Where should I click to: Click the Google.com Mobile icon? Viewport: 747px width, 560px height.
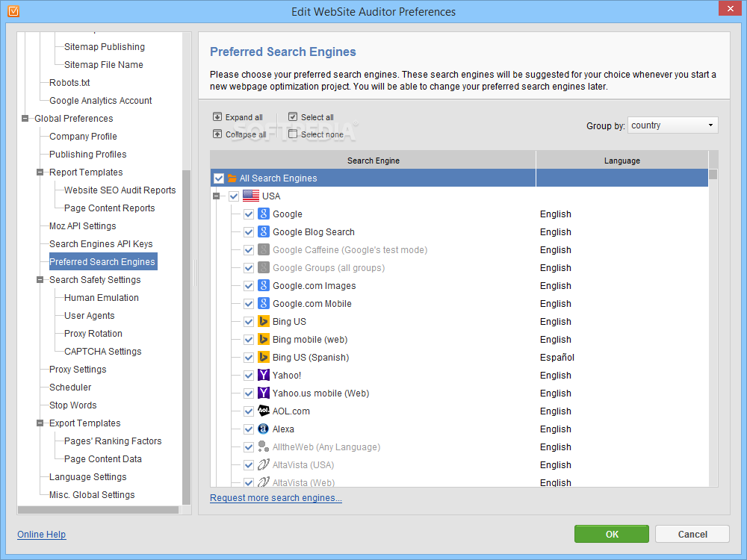tap(264, 303)
